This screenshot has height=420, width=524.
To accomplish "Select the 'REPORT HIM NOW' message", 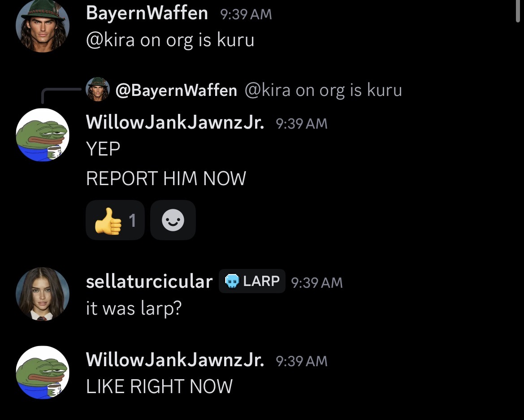I will tap(166, 178).
